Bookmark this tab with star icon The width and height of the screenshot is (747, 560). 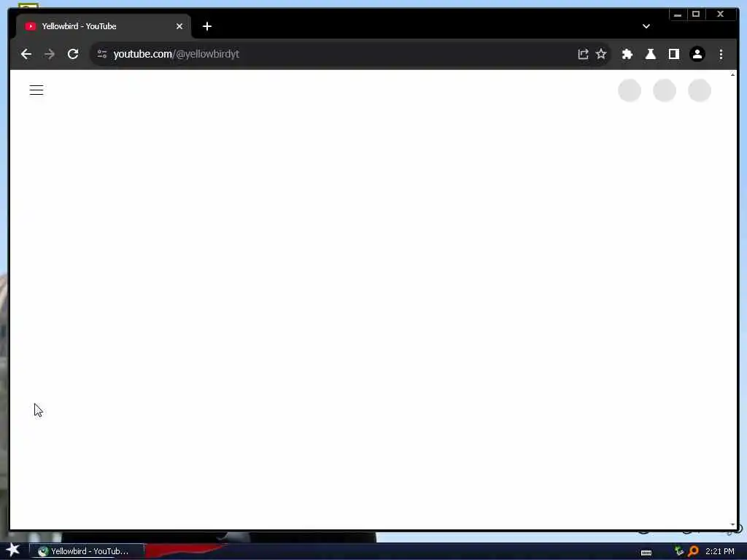(x=601, y=54)
